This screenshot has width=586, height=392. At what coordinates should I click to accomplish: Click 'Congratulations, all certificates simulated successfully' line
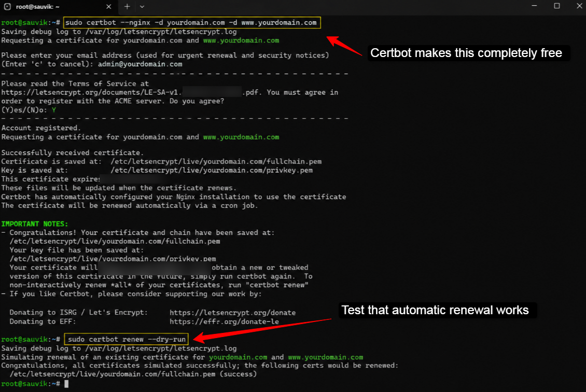click(200, 366)
